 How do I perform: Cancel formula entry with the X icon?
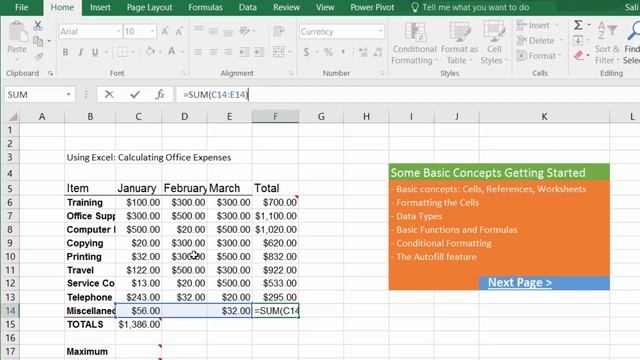pyautogui.click(x=109, y=95)
